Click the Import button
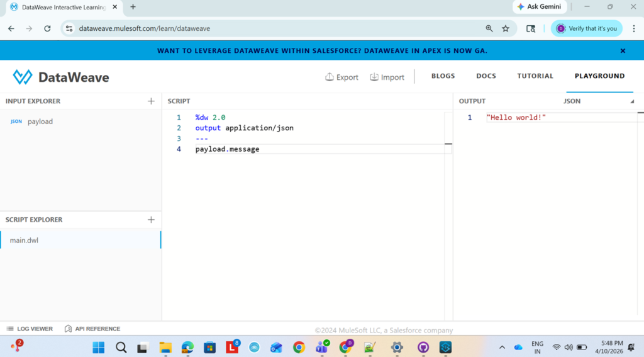Image resolution: width=644 pixels, height=357 pixels. pos(387,77)
